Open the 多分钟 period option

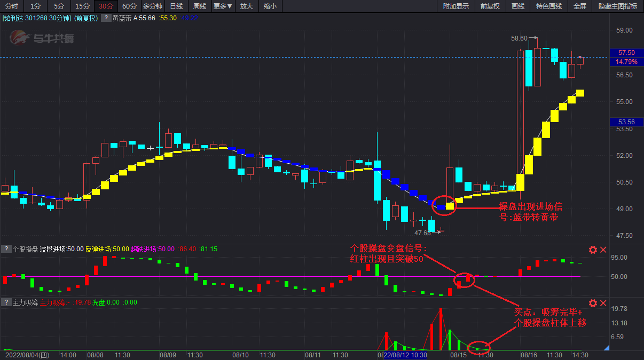tap(152, 6)
